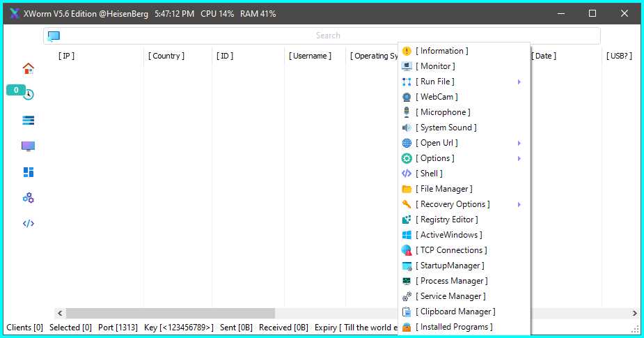Click the WebCam camera icon in the menu
The width and height of the screenshot is (644, 338).
pos(407,97)
